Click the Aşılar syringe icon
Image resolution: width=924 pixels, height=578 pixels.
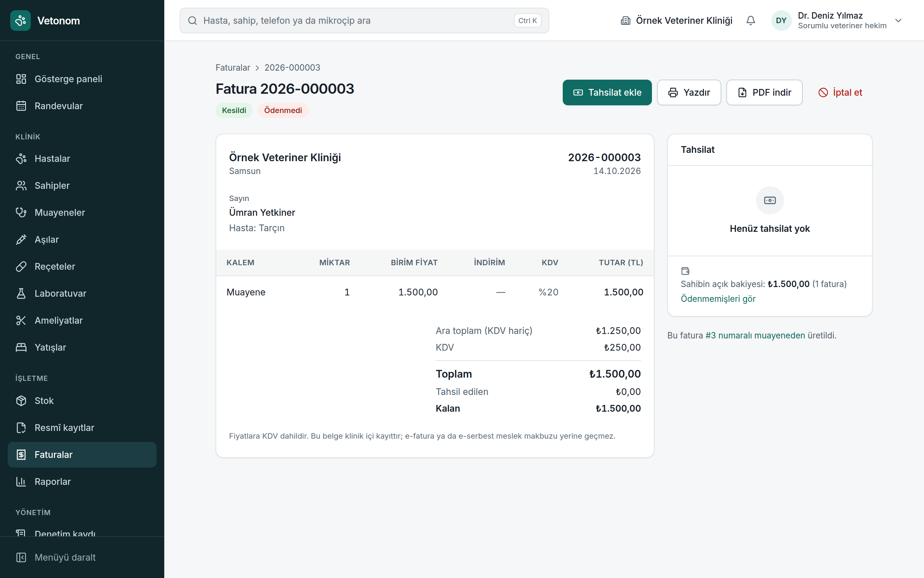21,240
